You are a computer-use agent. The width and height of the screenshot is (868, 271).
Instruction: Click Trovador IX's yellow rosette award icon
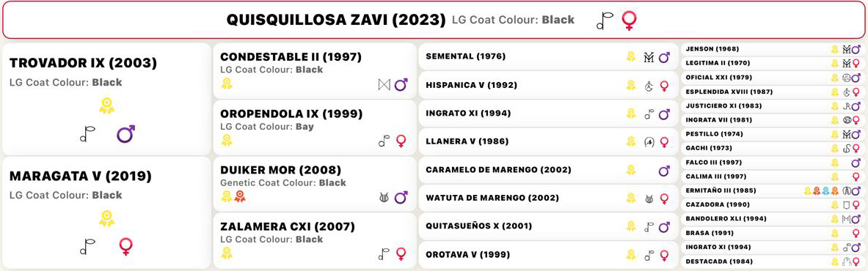click(x=107, y=106)
